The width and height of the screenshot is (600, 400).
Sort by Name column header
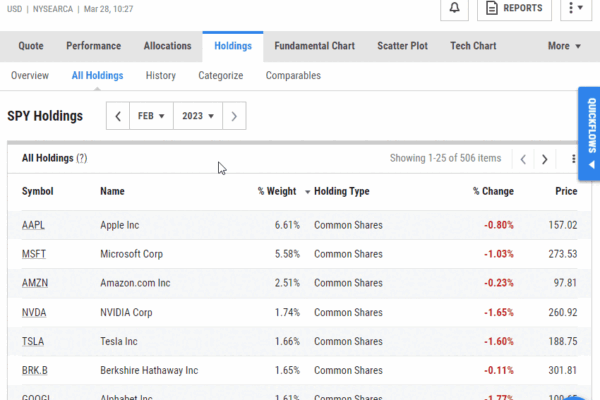[x=112, y=191]
